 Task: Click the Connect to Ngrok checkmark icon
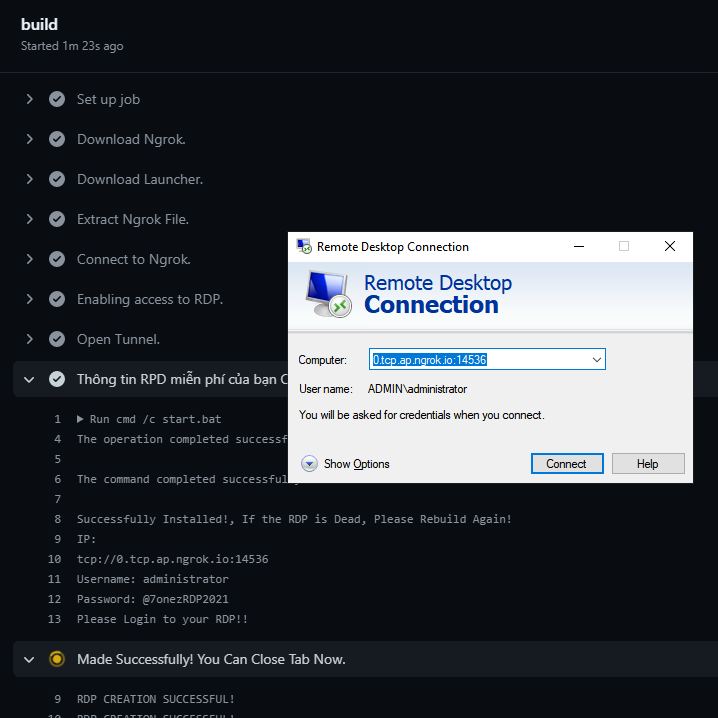pyautogui.click(x=57, y=259)
